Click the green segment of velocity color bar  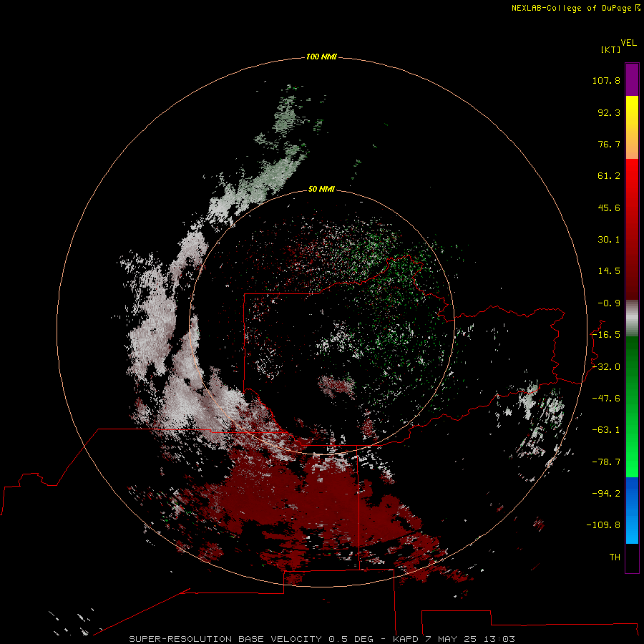coord(632,406)
